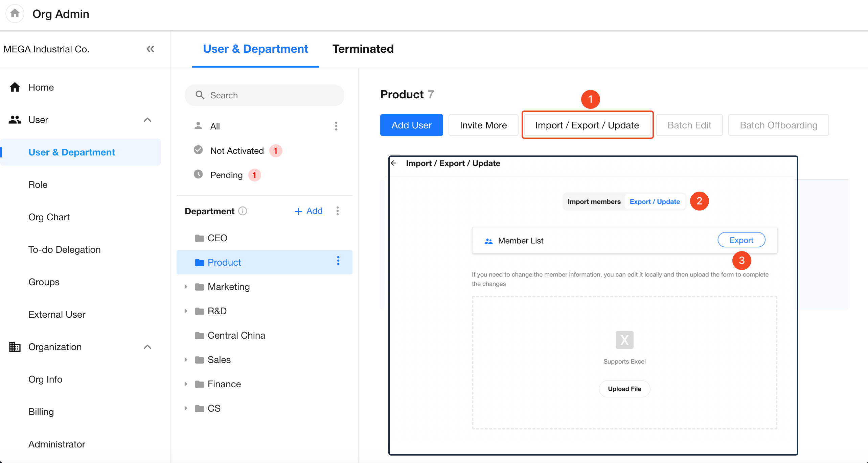
Task: Click Product folder's three-dot menu
Action: point(338,261)
